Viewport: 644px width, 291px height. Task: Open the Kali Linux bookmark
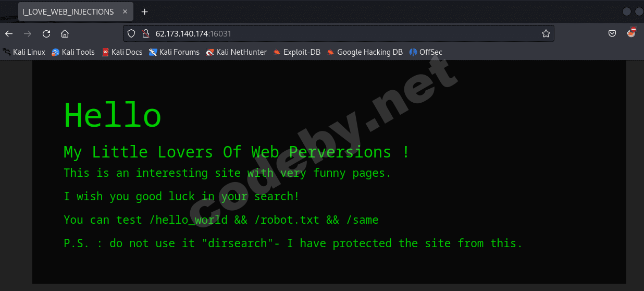coord(24,52)
